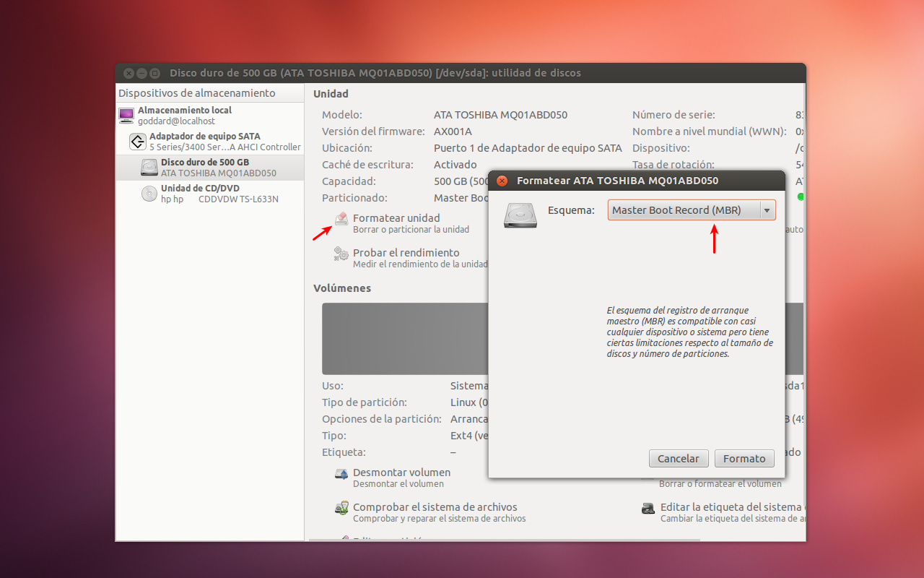The width and height of the screenshot is (924, 578).
Task: Click Desmontar volumen text label
Action: (401, 473)
